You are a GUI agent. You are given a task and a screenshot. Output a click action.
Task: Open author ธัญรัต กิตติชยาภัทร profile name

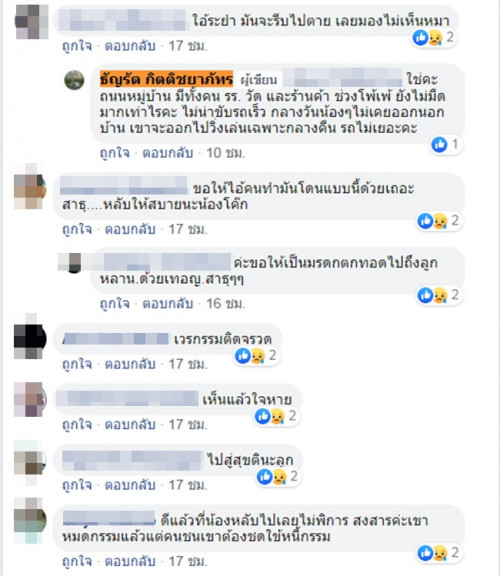click(x=166, y=79)
